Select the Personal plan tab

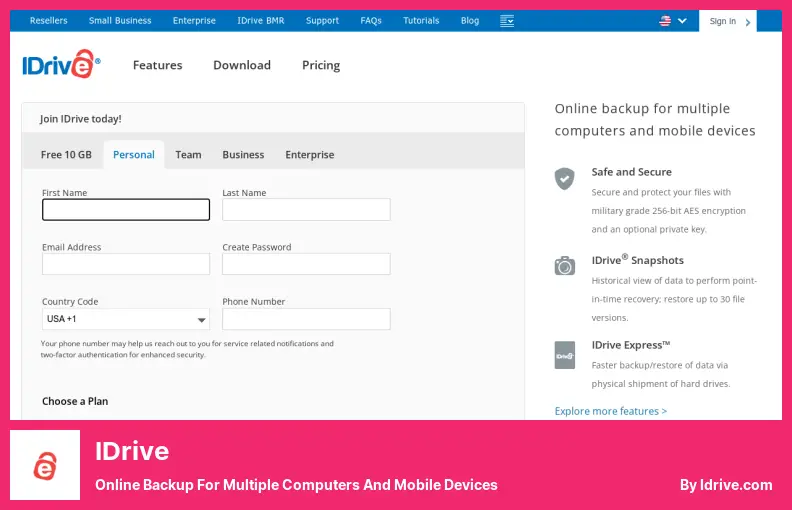click(x=134, y=155)
